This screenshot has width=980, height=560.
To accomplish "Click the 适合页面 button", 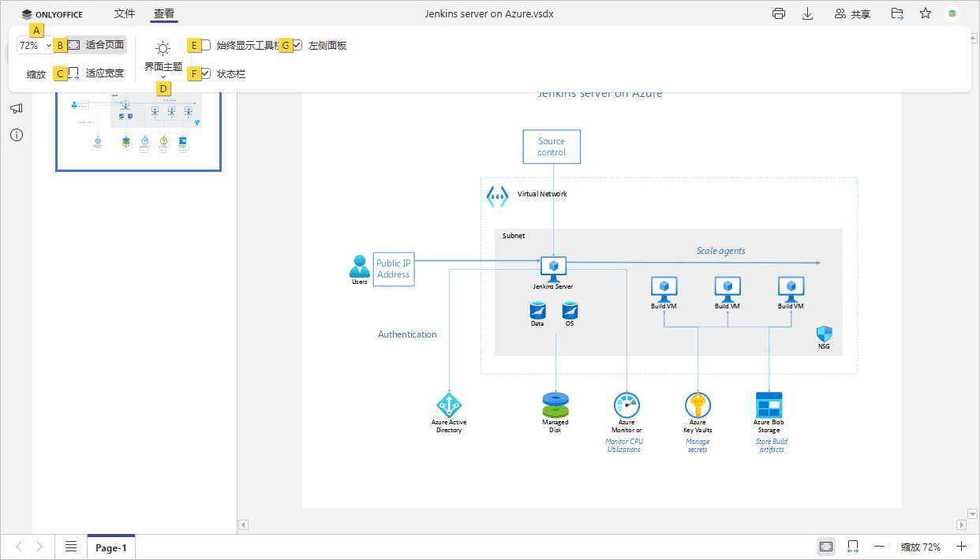I will [96, 45].
